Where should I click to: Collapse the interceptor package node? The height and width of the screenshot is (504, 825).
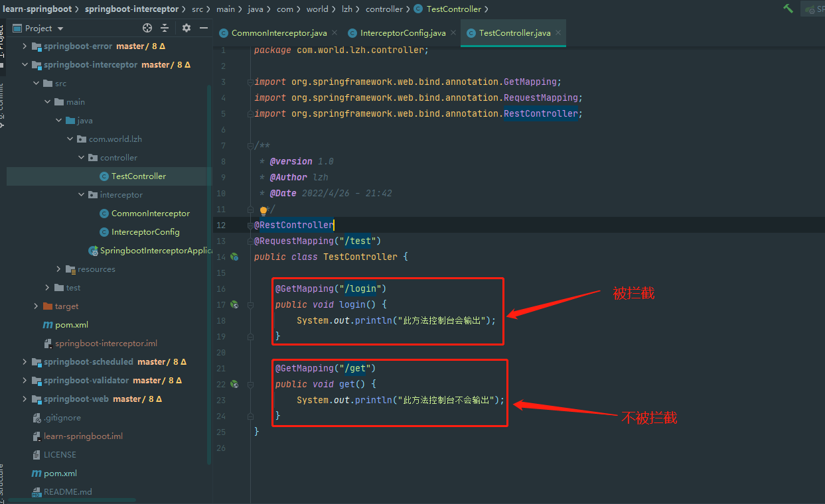[x=81, y=195]
